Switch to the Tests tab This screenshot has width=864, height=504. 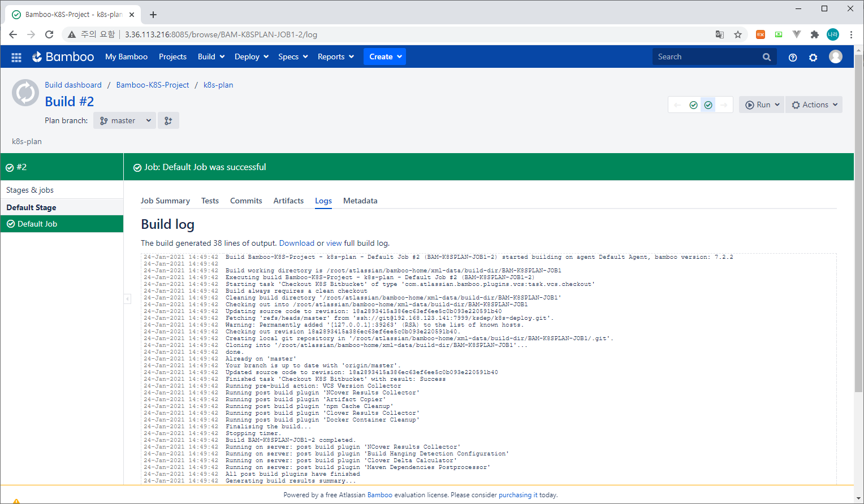(210, 201)
